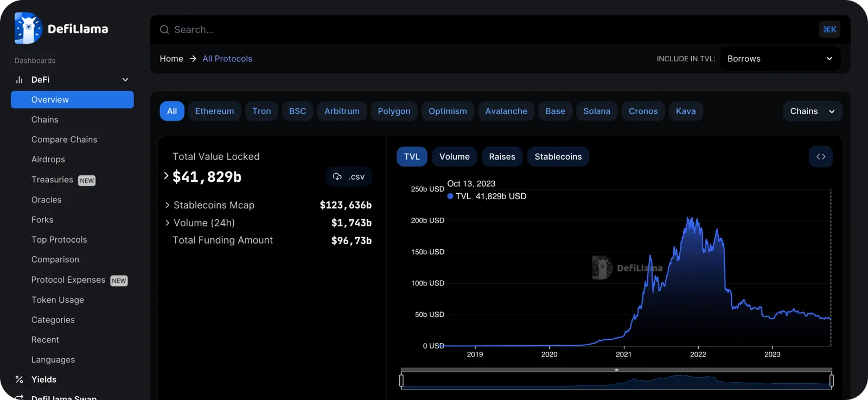Focus the Search input field

coord(488,30)
